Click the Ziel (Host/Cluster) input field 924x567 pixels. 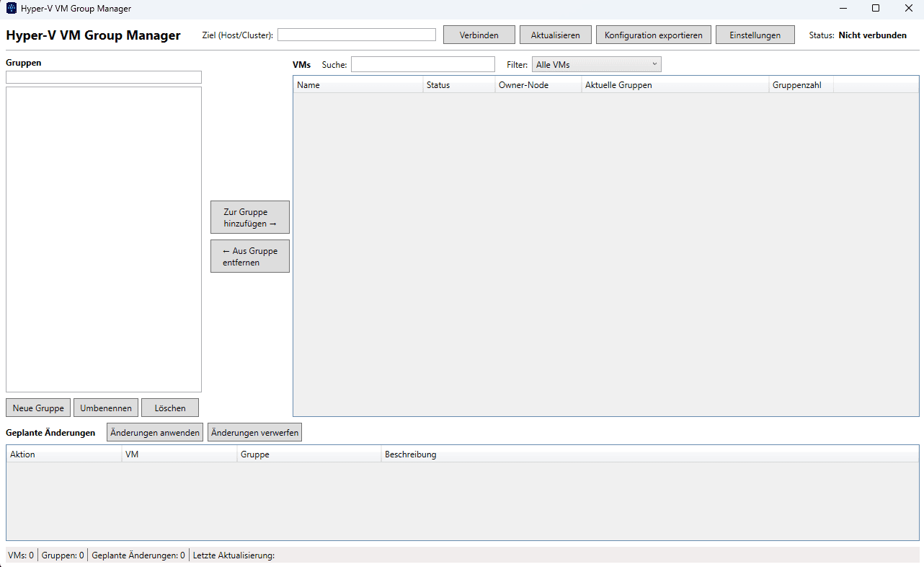coord(357,35)
